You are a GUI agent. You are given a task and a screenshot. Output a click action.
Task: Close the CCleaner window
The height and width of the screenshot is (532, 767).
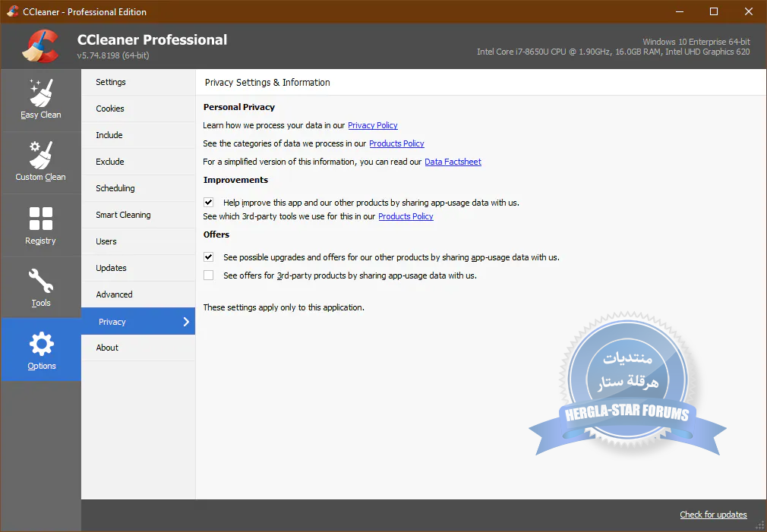click(x=749, y=11)
